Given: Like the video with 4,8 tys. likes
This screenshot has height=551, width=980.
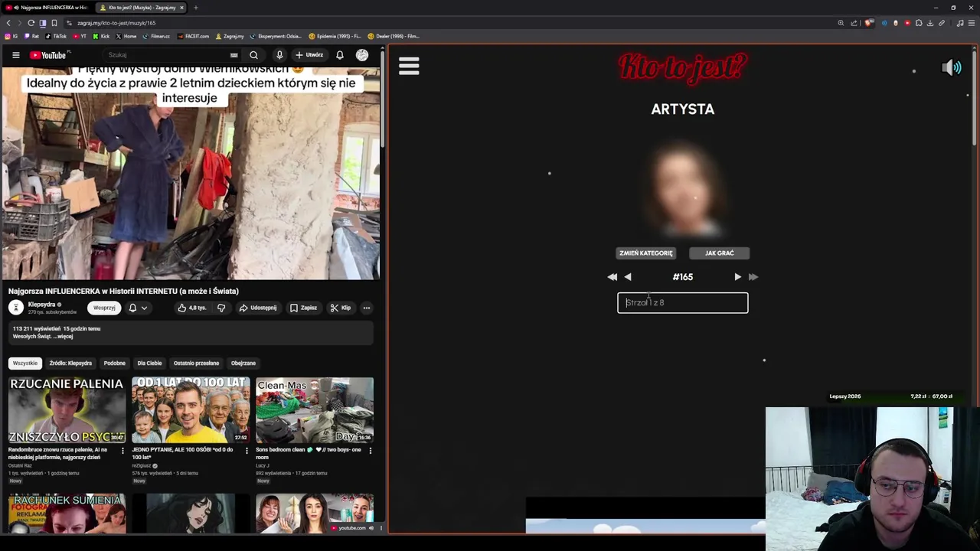Looking at the screenshot, I should point(191,308).
